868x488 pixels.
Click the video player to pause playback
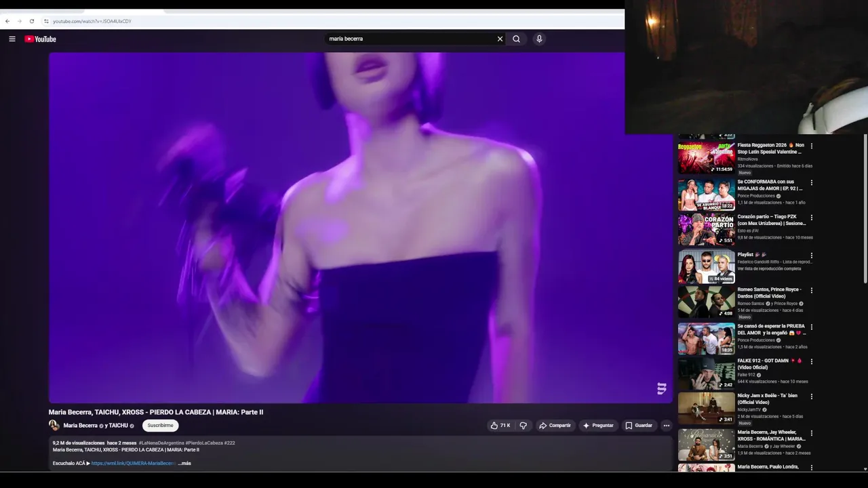pyautogui.click(x=360, y=228)
